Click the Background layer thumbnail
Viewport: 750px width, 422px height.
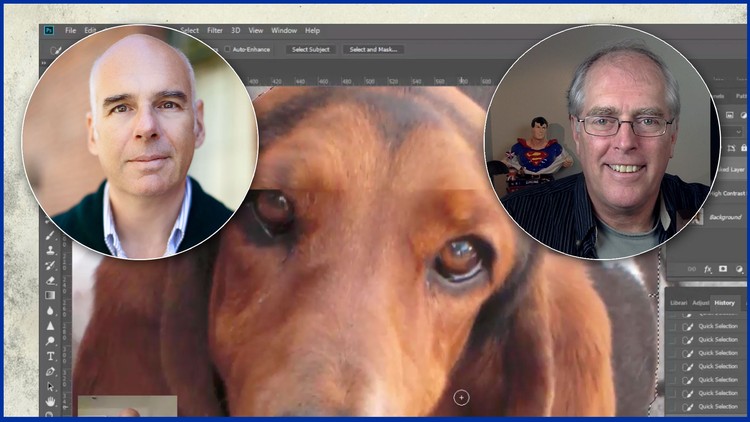pos(698,217)
